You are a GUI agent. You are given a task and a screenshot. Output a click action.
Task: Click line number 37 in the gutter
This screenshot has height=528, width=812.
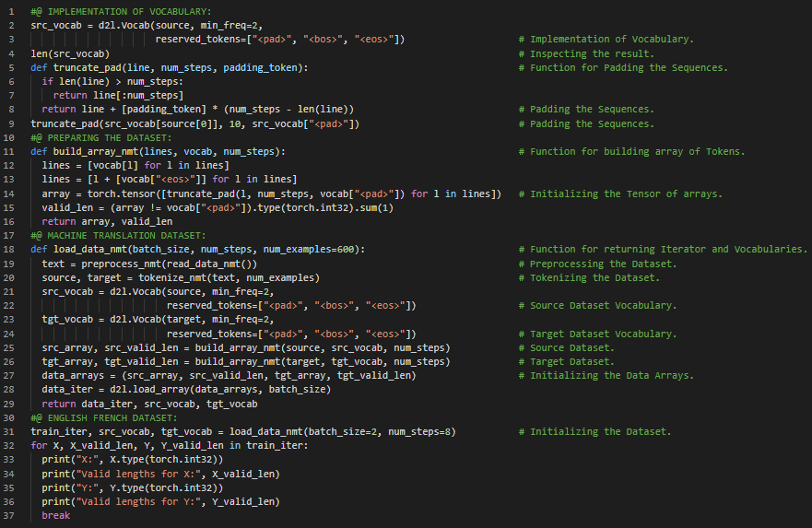click(x=7, y=515)
